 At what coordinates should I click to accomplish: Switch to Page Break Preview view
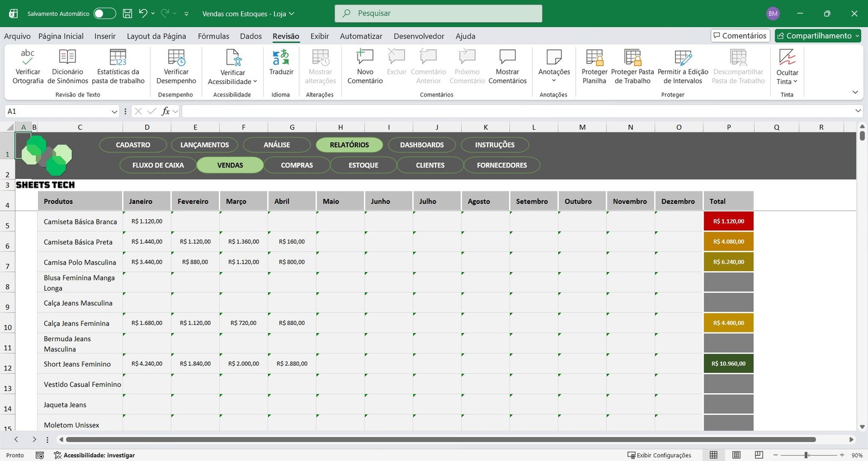pos(759,455)
